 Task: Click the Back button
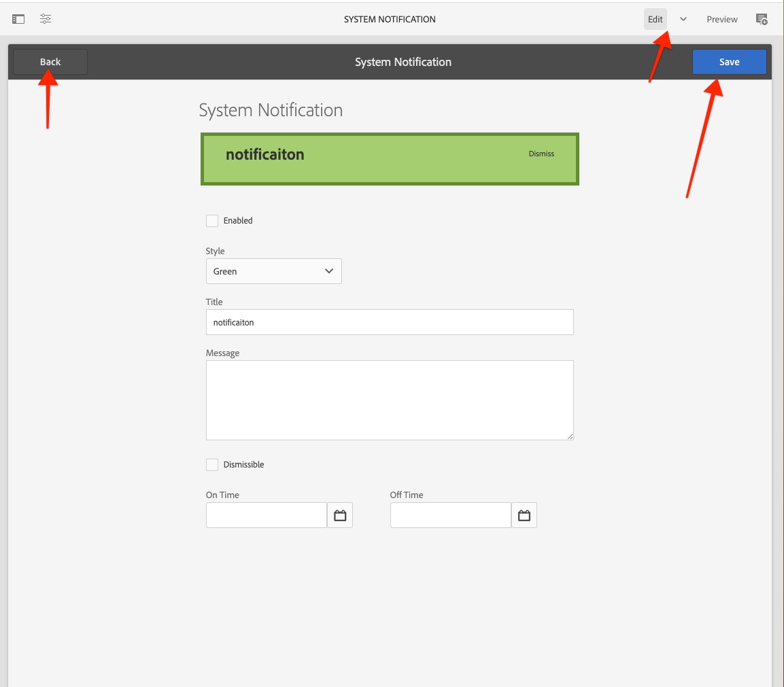tap(50, 62)
